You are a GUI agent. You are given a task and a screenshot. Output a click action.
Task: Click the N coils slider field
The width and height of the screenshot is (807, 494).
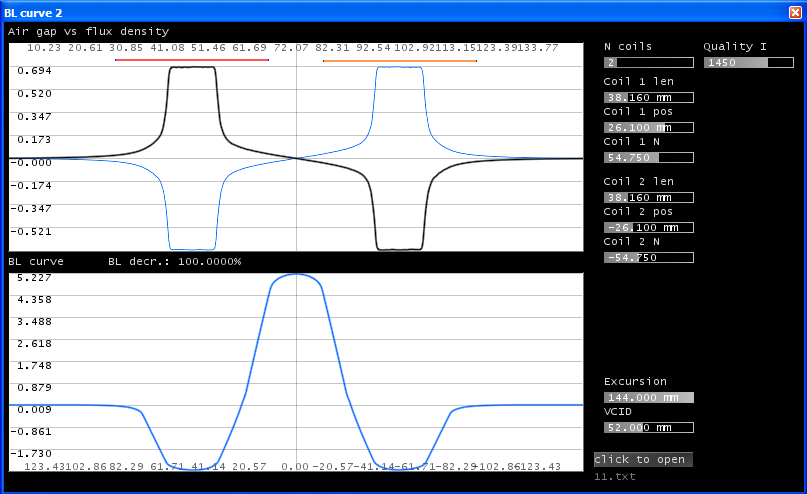648,63
